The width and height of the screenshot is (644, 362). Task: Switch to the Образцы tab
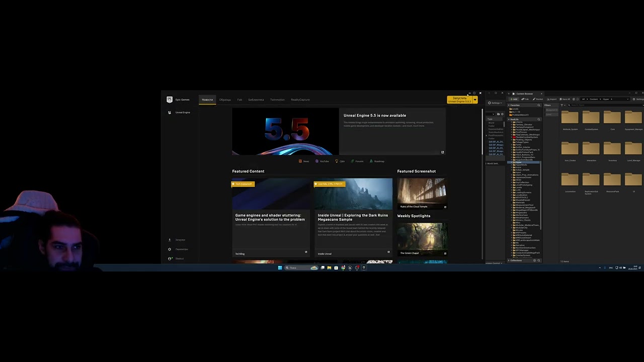225,100
